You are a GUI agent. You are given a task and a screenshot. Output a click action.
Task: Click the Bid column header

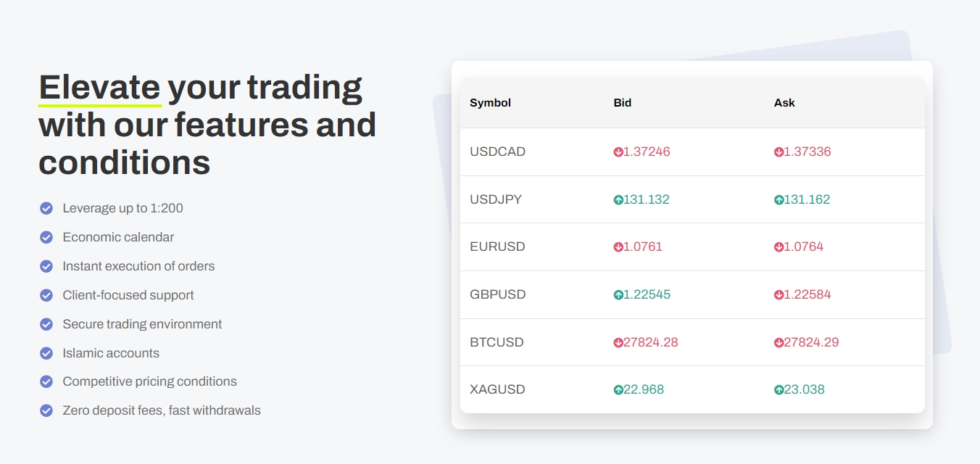[x=623, y=103]
